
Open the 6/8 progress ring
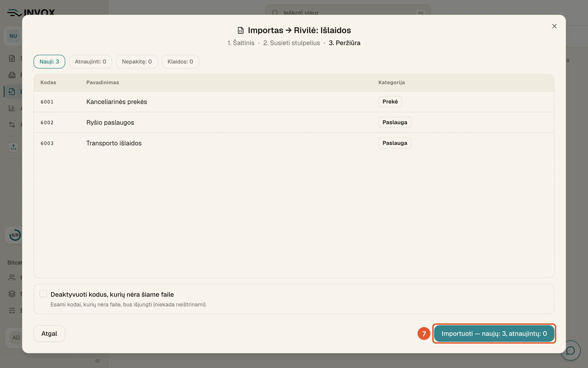pos(15,235)
